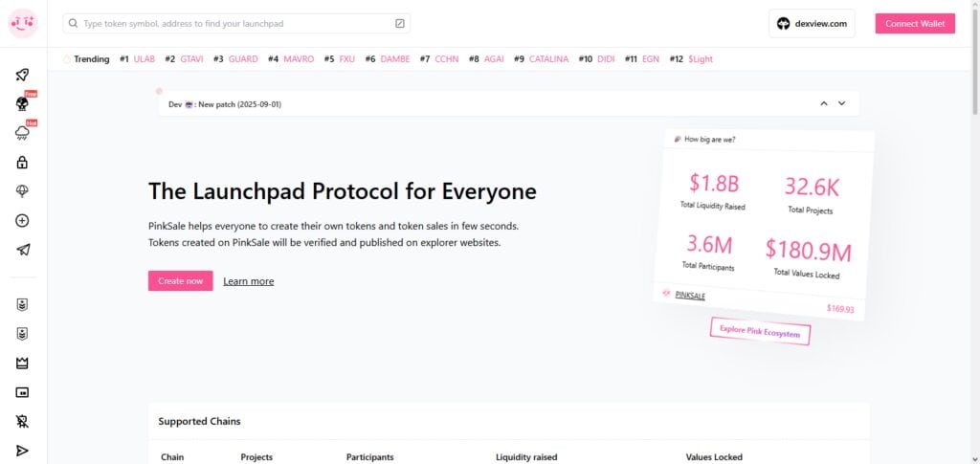
Task: Click the slash shortcut icon in search box
Action: (x=400, y=24)
